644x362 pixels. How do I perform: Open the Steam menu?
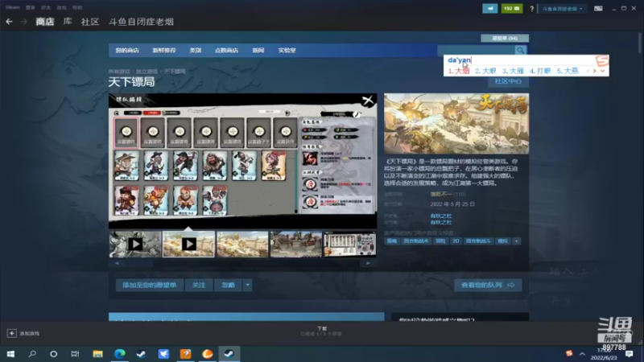(12, 7)
